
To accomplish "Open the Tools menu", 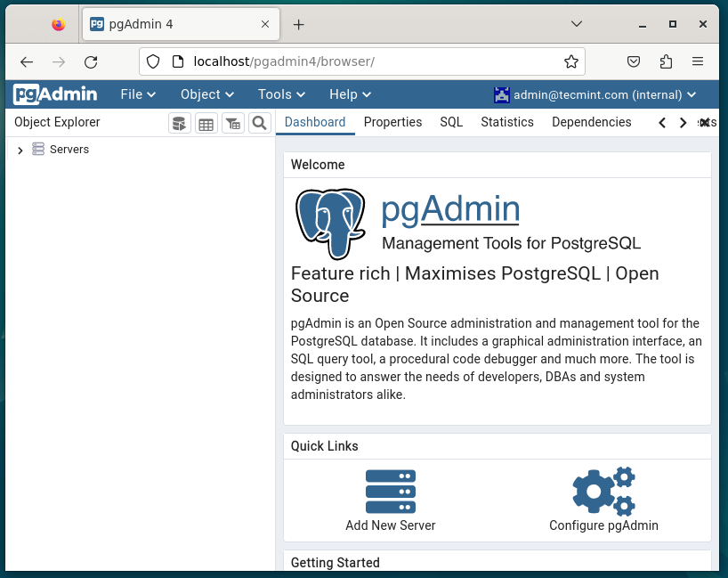I will click(x=281, y=94).
